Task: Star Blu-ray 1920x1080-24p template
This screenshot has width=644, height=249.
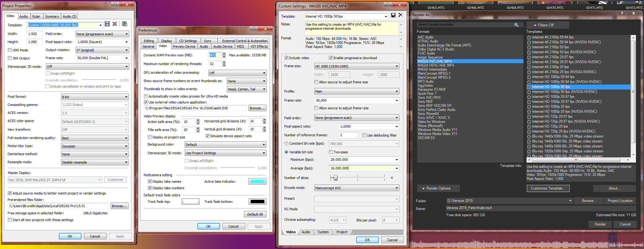Action: [529, 151]
